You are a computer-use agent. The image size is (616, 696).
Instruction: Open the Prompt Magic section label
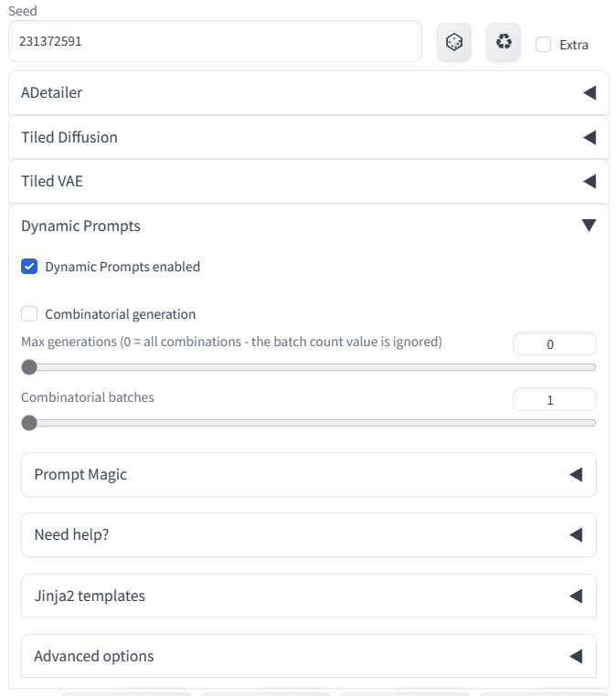[x=80, y=475]
